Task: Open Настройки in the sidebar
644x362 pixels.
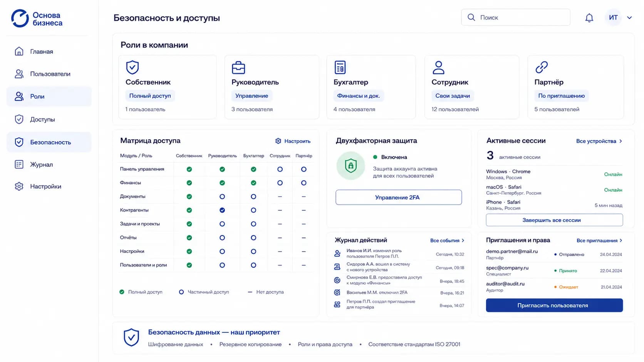Action: (x=49, y=187)
